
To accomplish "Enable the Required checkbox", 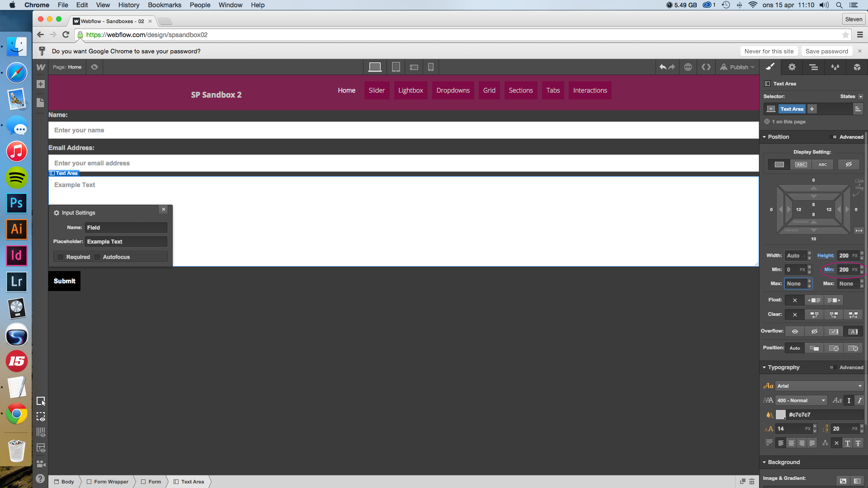I will (61, 257).
